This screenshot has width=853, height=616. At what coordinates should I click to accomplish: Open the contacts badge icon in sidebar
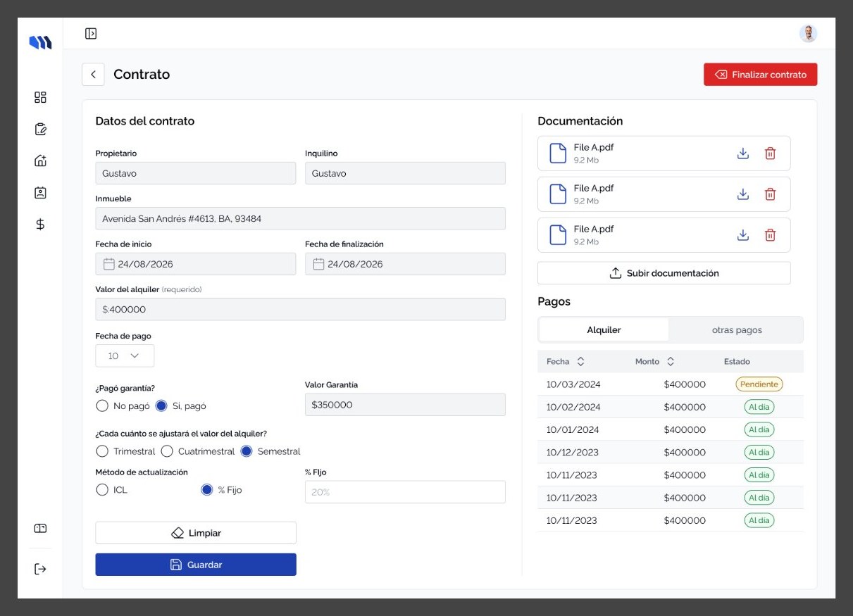pos(40,192)
